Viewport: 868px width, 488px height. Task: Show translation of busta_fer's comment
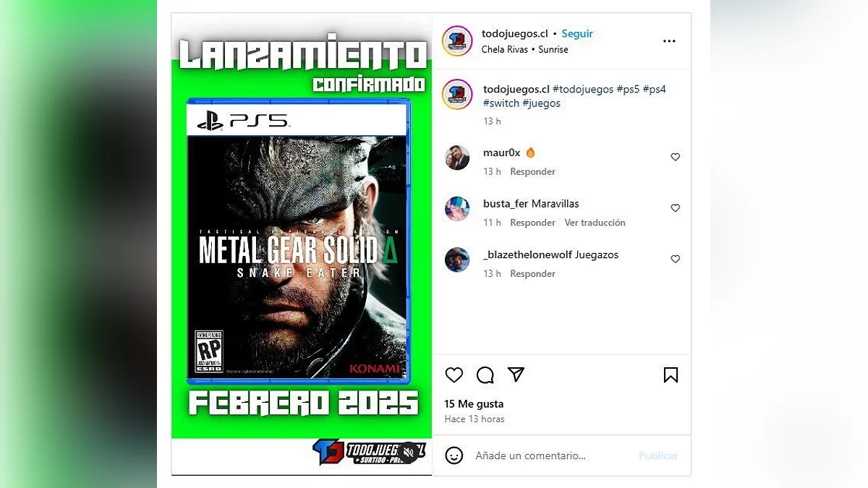pyautogui.click(x=595, y=223)
